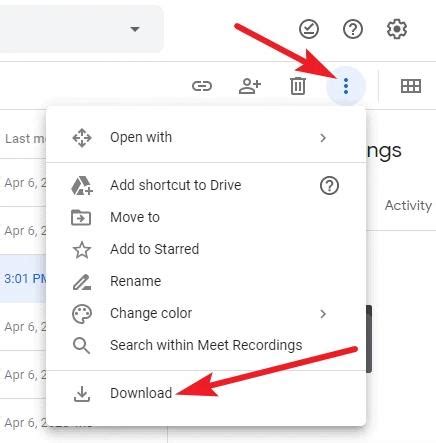436x443 pixels.
Task: Expand the Change color chevron arrow
Action: tap(323, 314)
